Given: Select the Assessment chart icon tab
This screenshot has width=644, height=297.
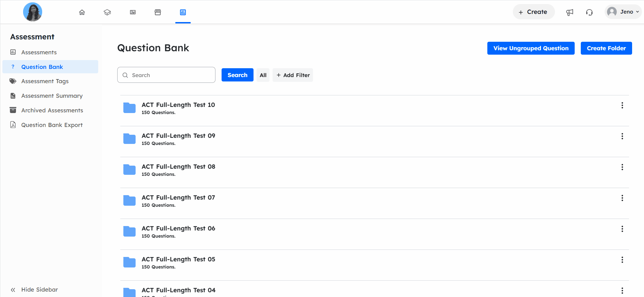Looking at the screenshot, I should tap(183, 12).
